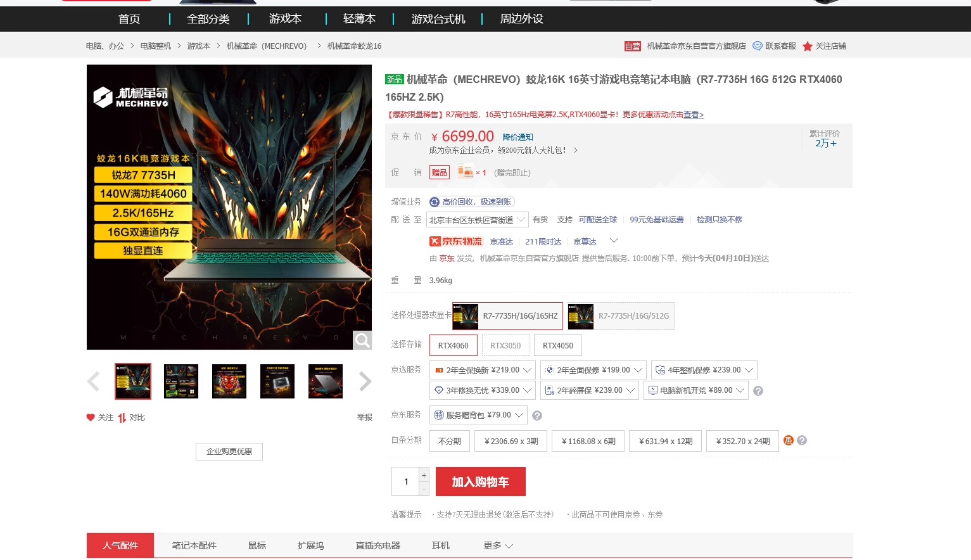
Task: Open 周边外设 navigation item
Action: click(x=522, y=19)
